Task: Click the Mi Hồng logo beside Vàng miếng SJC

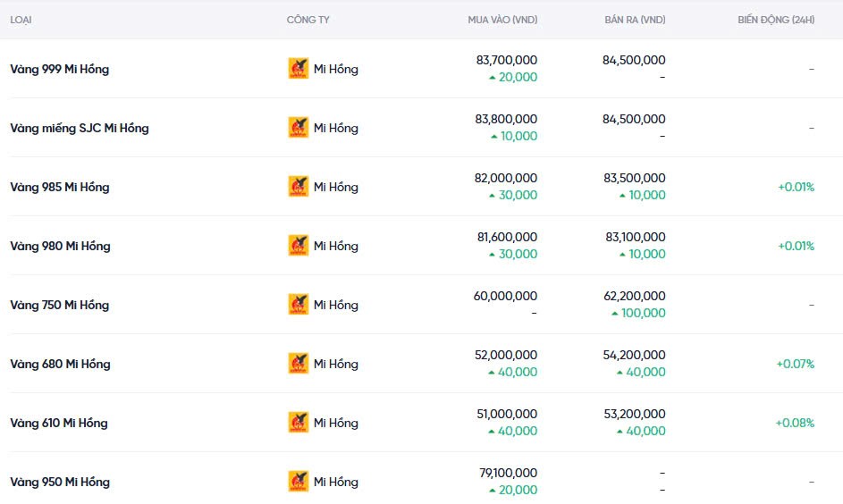Action: tap(298, 128)
